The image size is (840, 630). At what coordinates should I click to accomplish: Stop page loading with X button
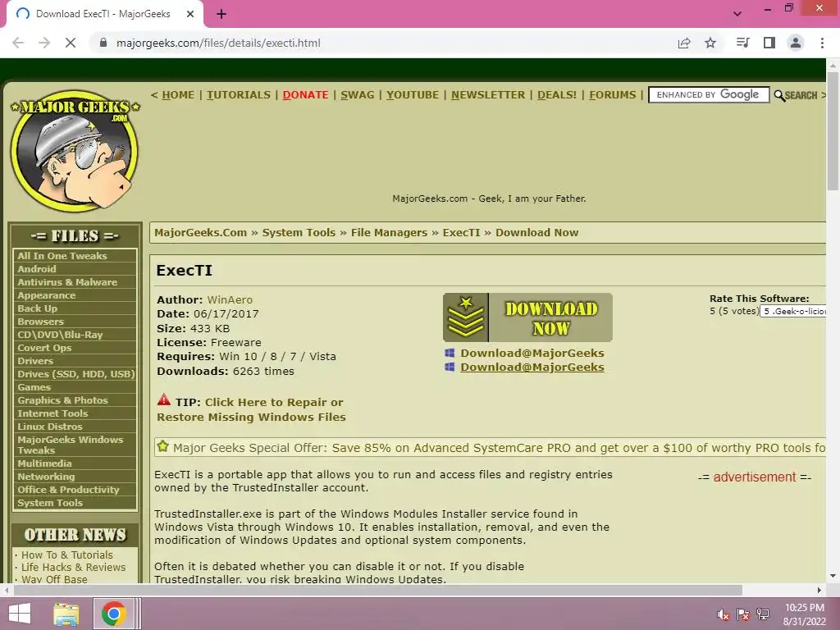coord(71,43)
